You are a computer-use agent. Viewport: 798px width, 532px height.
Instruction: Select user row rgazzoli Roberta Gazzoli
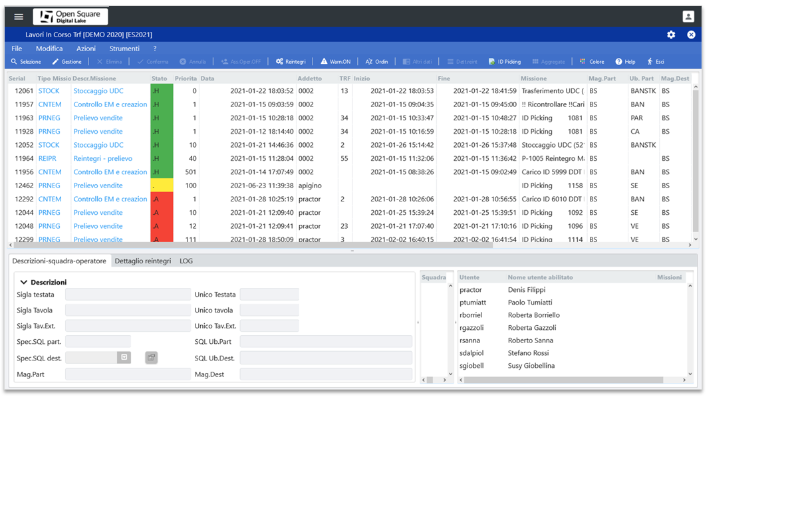[572, 328]
